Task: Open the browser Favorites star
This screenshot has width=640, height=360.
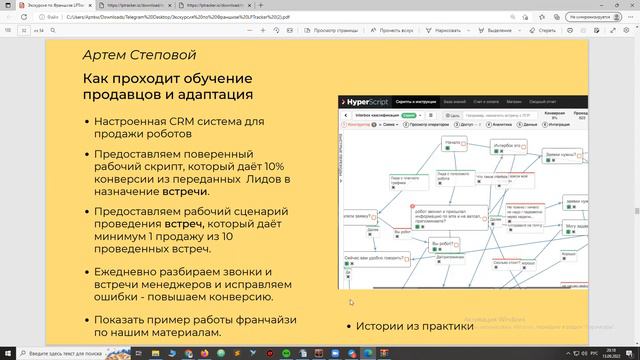Action: (x=542, y=17)
